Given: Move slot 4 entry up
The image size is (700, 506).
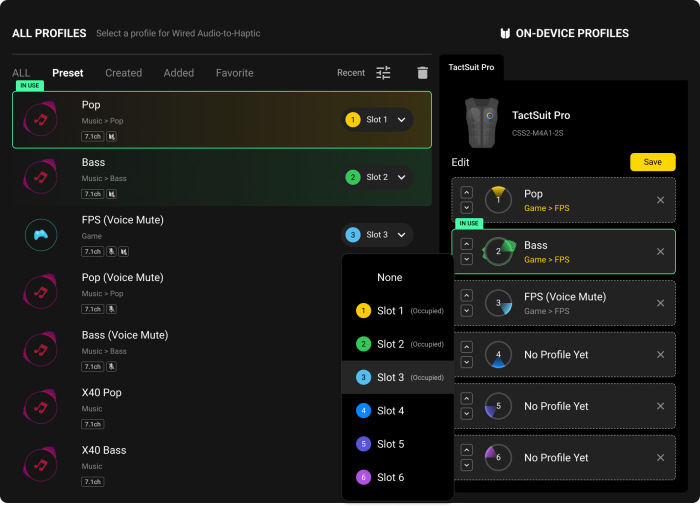Looking at the screenshot, I should (x=467, y=347).
